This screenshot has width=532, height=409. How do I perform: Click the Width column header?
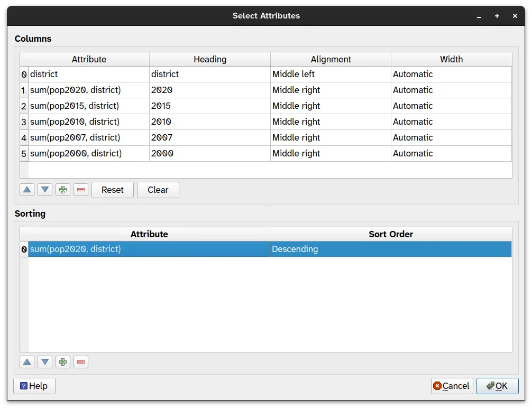[451, 59]
